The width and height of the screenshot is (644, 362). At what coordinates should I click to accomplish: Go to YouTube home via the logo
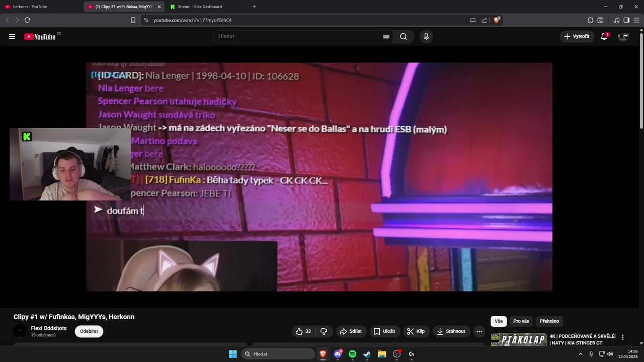40,36
